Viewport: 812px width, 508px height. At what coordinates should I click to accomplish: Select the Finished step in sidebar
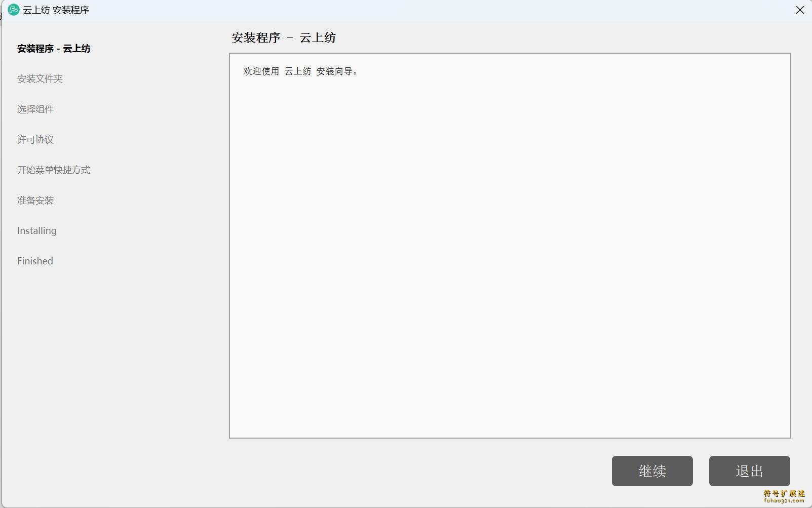coord(35,261)
